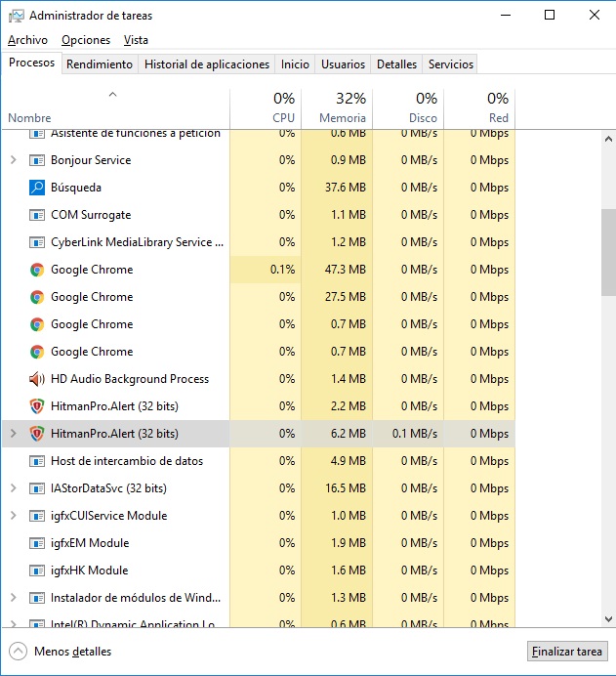Open the Archivo menu
This screenshot has height=676, width=616.
click(x=27, y=40)
